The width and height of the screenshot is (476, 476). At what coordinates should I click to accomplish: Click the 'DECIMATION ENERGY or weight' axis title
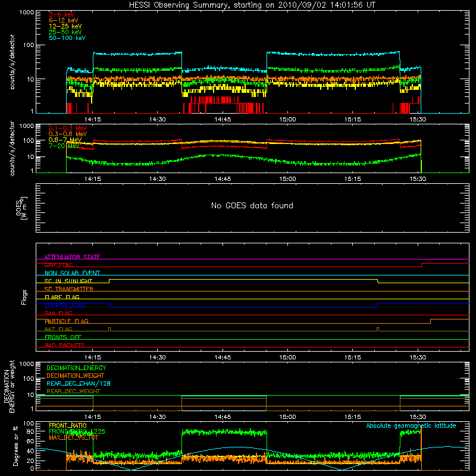tap(9, 386)
